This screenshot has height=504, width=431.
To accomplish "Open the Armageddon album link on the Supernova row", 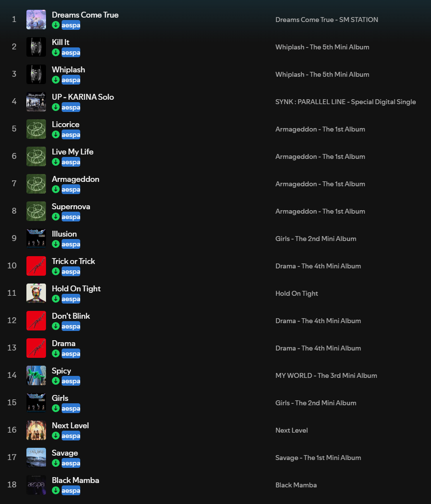I will coord(320,211).
